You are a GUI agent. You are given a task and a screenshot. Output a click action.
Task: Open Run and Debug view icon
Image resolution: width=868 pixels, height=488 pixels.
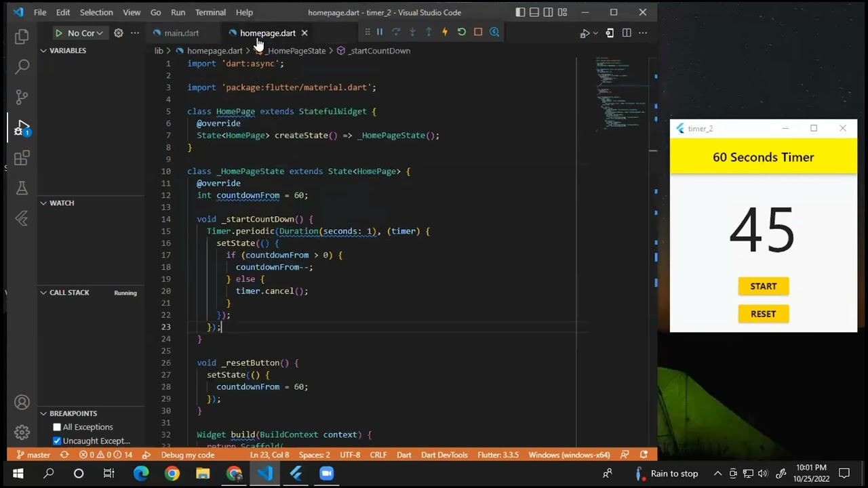coord(22,127)
